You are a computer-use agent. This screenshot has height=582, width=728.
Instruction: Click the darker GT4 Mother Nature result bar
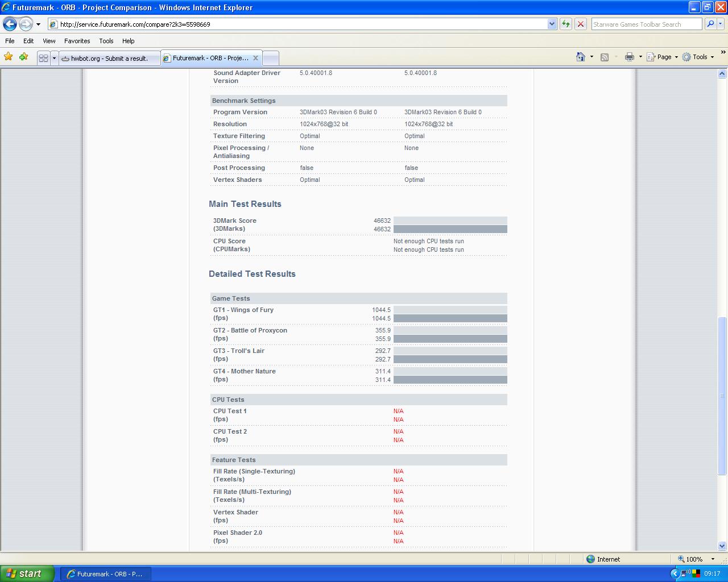point(450,380)
